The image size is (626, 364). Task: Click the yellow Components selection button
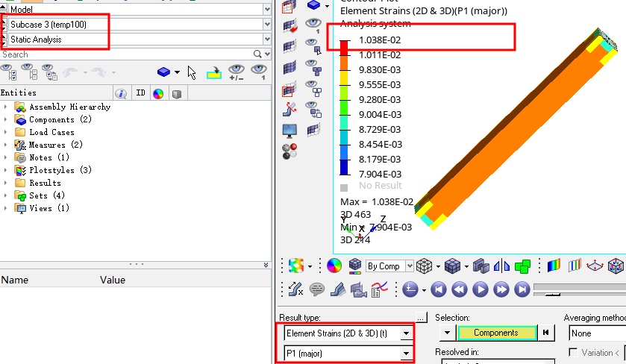[496, 333]
